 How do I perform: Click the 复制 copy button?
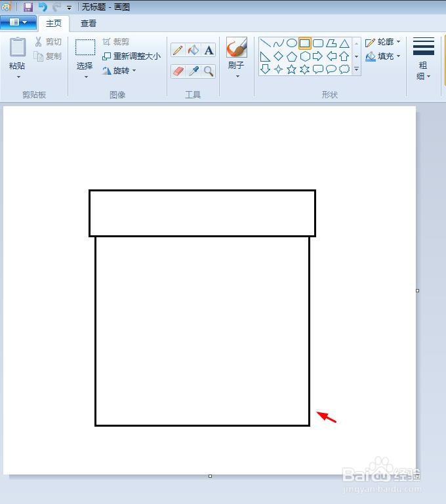point(48,56)
